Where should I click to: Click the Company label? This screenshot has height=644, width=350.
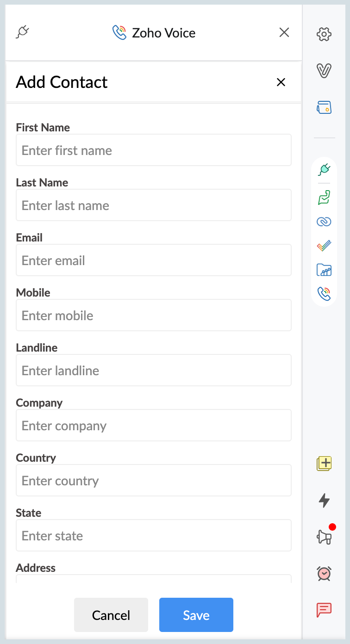39,403
